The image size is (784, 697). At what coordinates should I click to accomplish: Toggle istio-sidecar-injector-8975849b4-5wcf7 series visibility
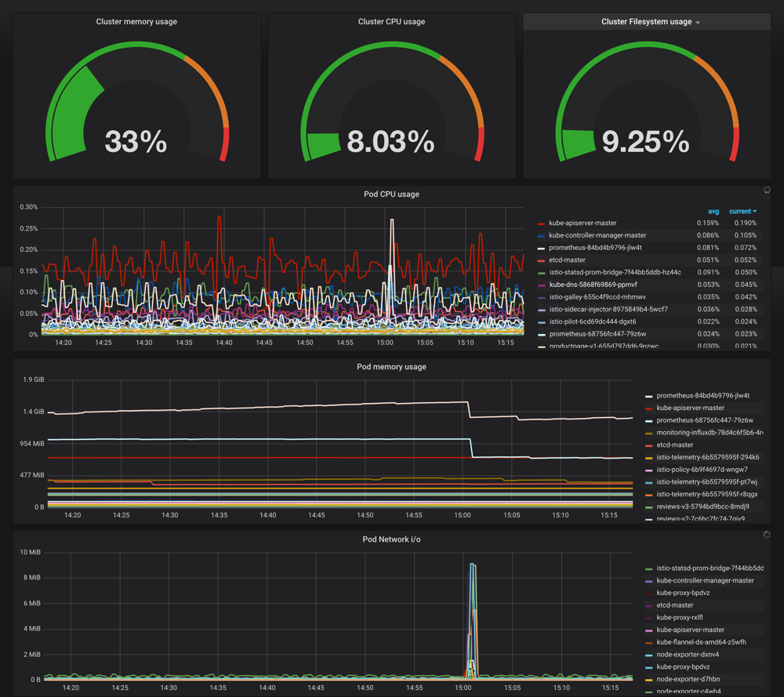pos(608,309)
